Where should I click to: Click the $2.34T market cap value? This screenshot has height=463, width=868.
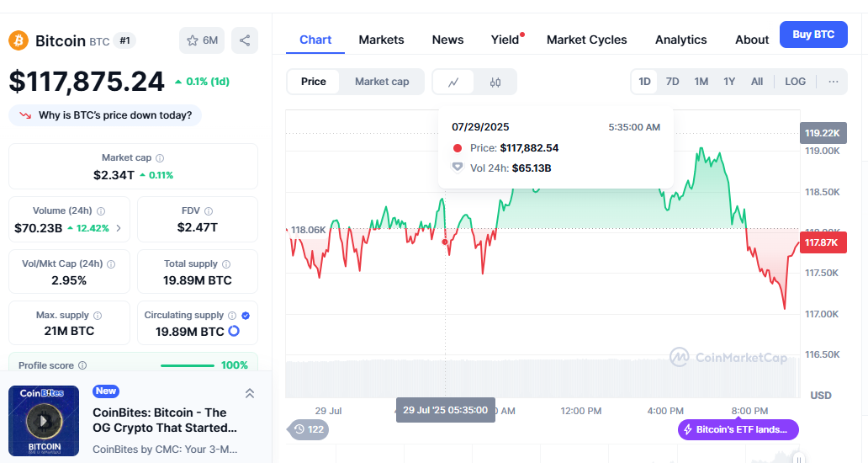(x=114, y=175)
